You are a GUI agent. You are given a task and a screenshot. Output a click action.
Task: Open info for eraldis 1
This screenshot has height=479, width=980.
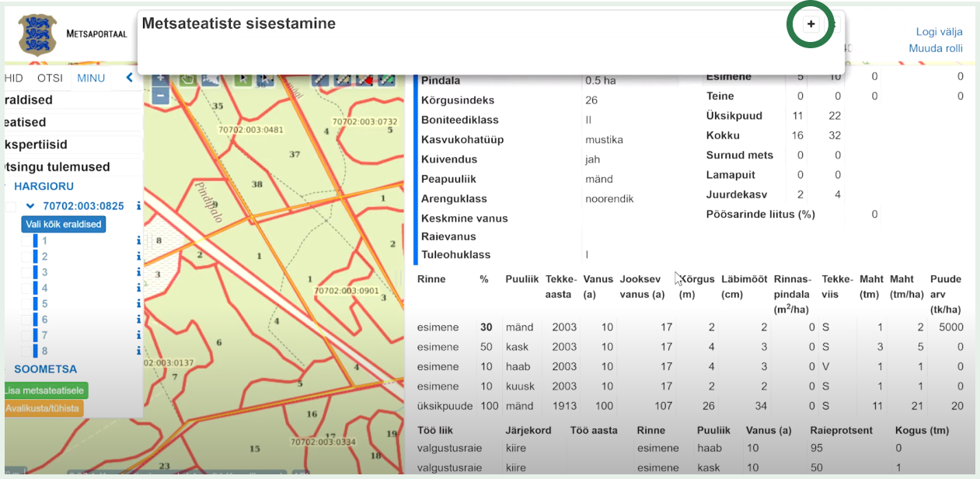[x=138, y=239]
